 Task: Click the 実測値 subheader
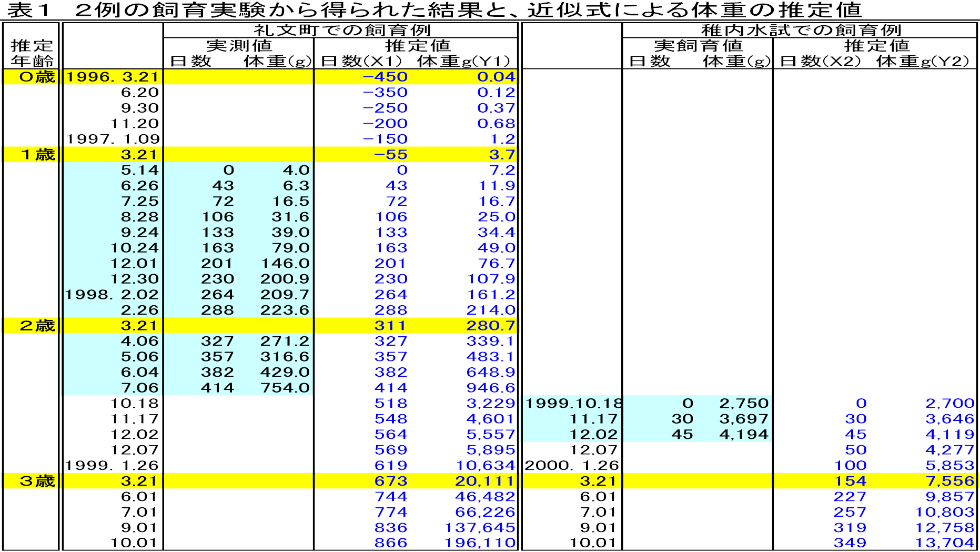[239, 46]
